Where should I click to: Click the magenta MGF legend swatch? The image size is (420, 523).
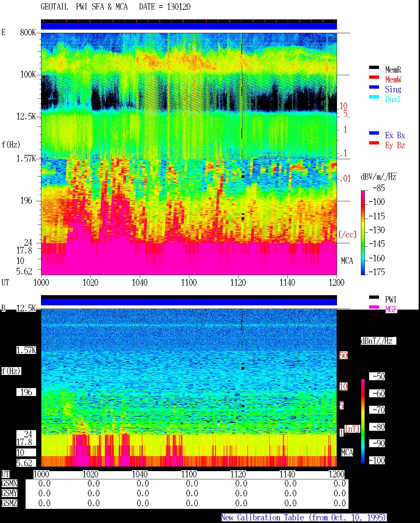point(374,307)
